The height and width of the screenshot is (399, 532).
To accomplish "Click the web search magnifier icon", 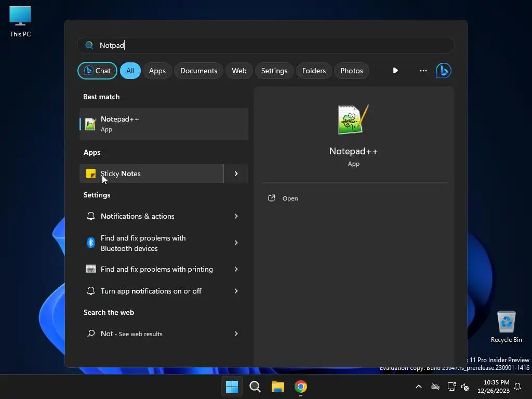I will [x=91, y=334].
